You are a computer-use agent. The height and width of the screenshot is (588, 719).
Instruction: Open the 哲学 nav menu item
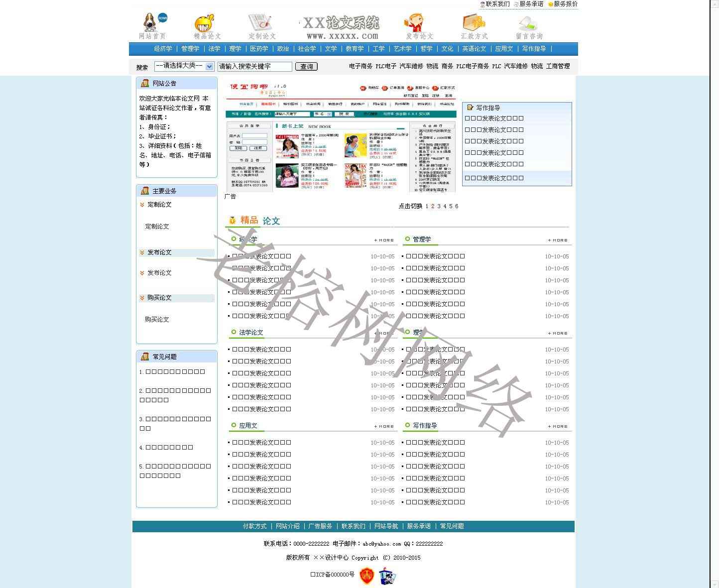click(426, 49)
